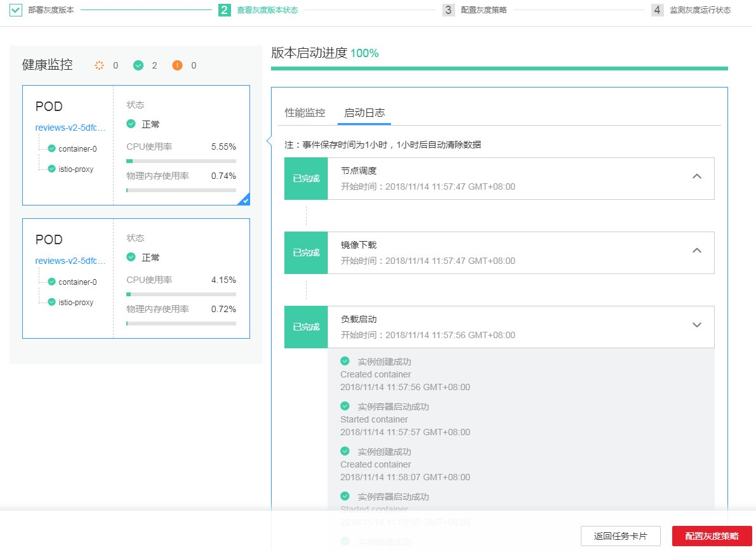This screenshot has height=550, width=756.
Task: Click check icon beside 11:58:07 实例创建成功 entry
Action: tap(345, 450)
